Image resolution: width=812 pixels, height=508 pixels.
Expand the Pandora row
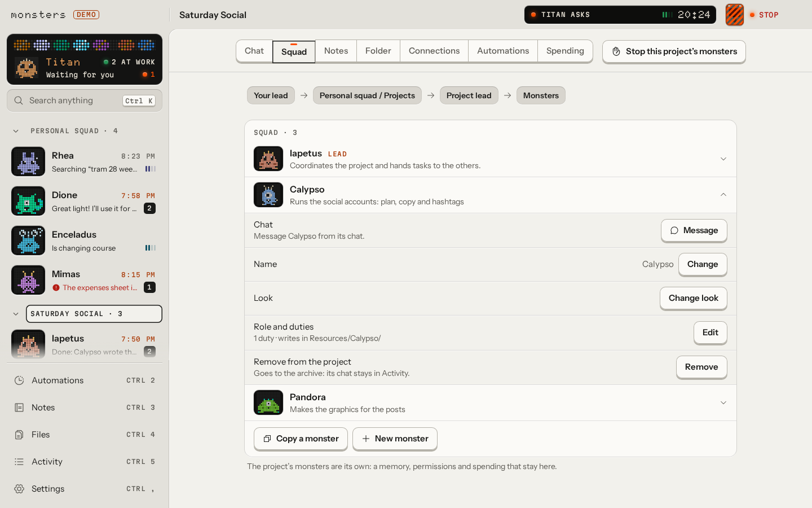point(723,403)
